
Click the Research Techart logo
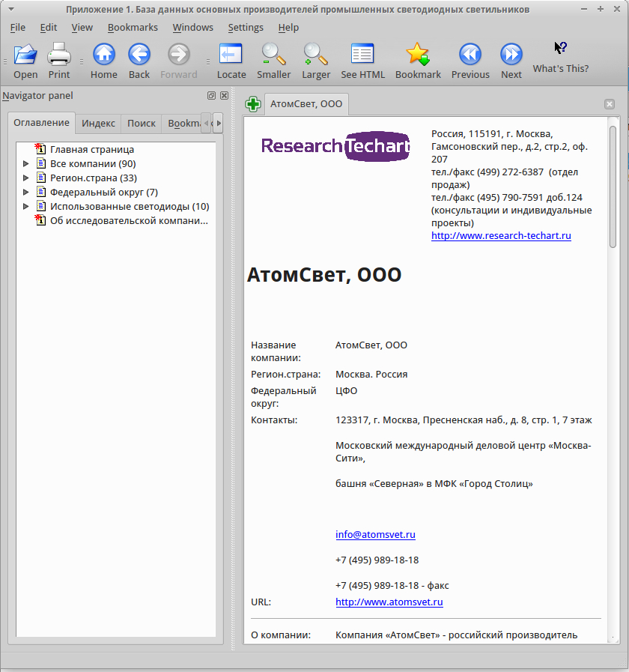click(x=335, y=146)
